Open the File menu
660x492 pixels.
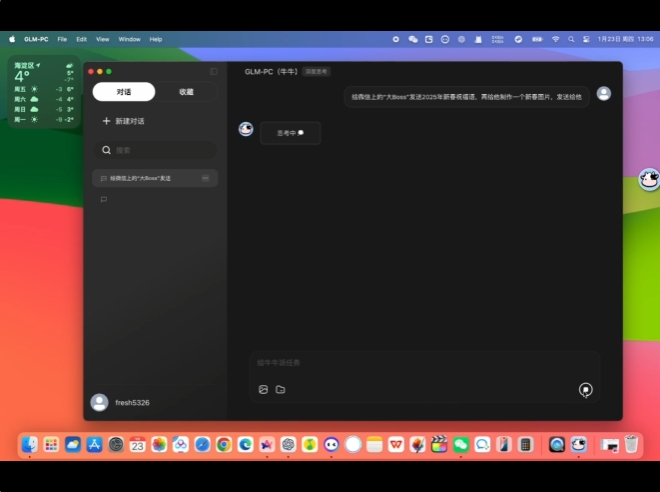tap(62, 39)
